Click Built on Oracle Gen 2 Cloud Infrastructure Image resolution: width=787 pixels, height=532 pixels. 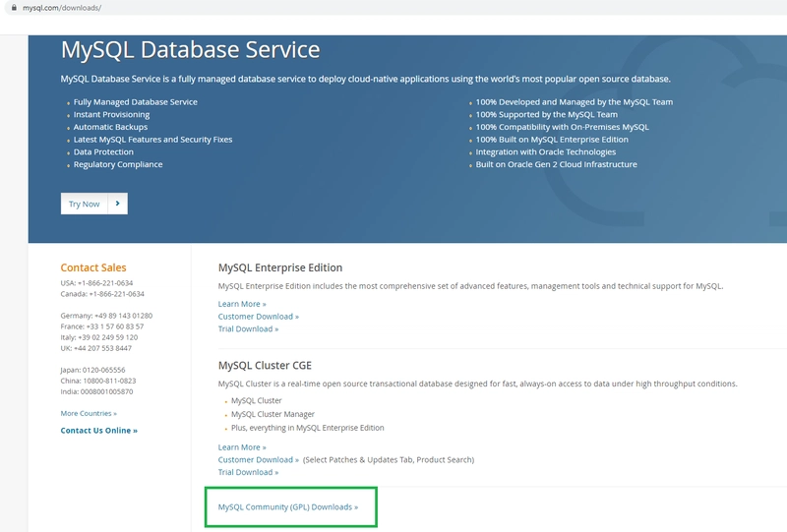coord(556,164)
